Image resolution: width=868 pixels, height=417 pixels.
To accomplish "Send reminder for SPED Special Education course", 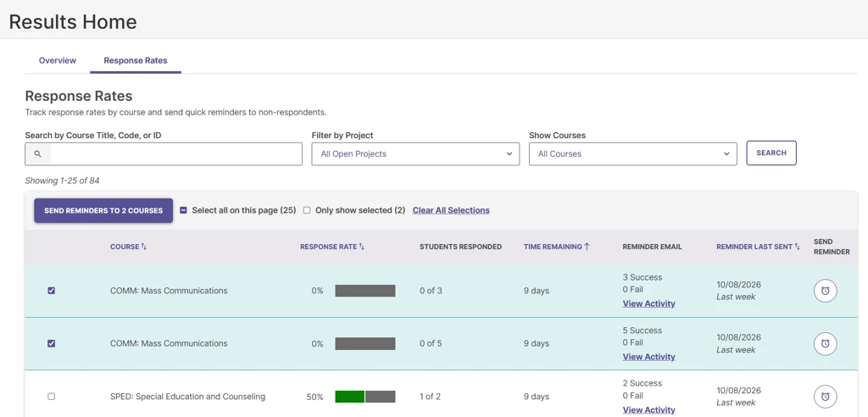I will [825, 397].
